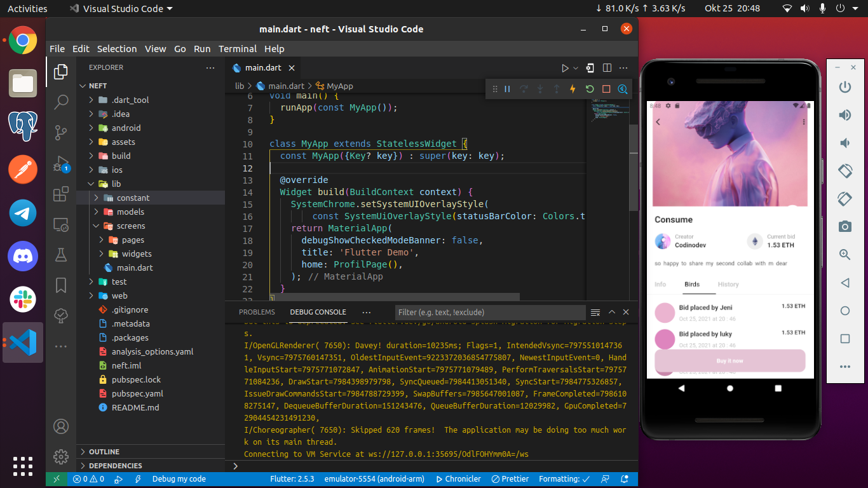The width and height of the screenshot is (868, 488).
Task: Switch to the PROBLEMS tab
Action: tap(257, 312)
